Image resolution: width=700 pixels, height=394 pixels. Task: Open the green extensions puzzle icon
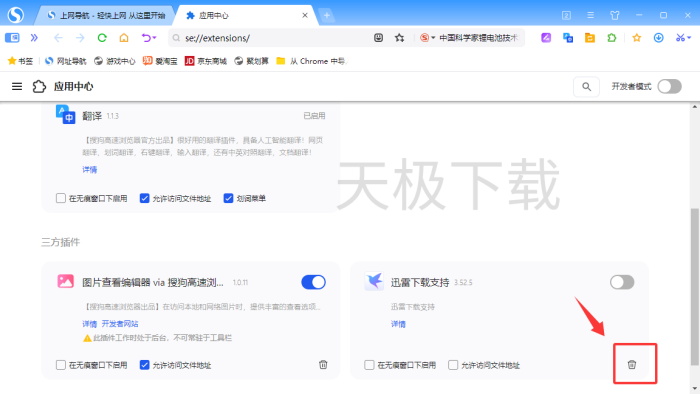(612, 38)
